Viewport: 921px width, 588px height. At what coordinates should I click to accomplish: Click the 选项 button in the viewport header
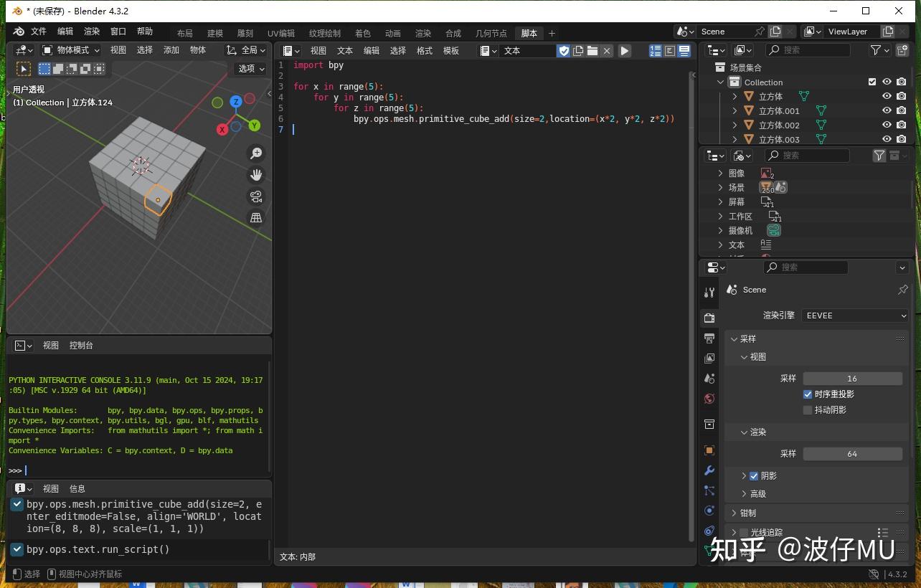click(250, 69)
